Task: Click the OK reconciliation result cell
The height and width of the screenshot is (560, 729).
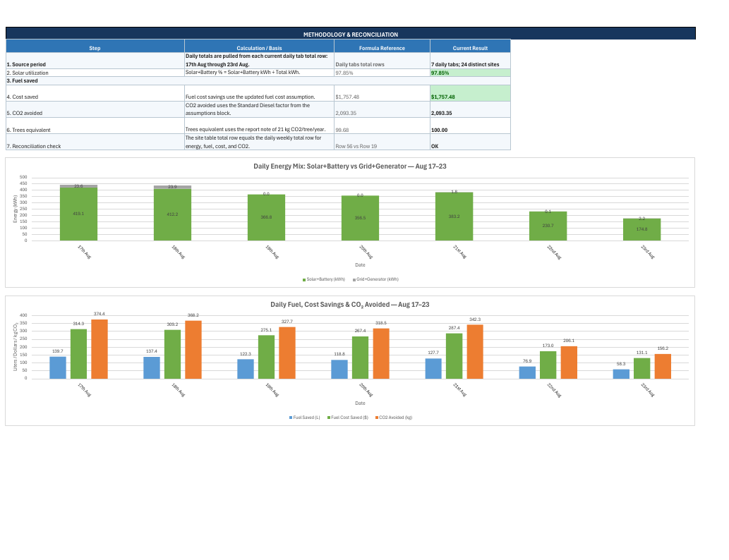Action: pos(470,142)
